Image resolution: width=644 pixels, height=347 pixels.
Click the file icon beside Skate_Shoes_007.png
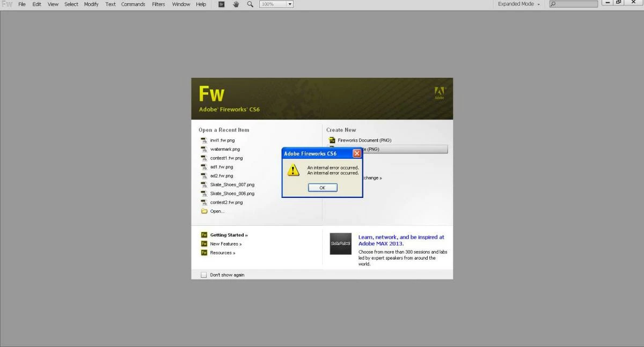[204, 184]
